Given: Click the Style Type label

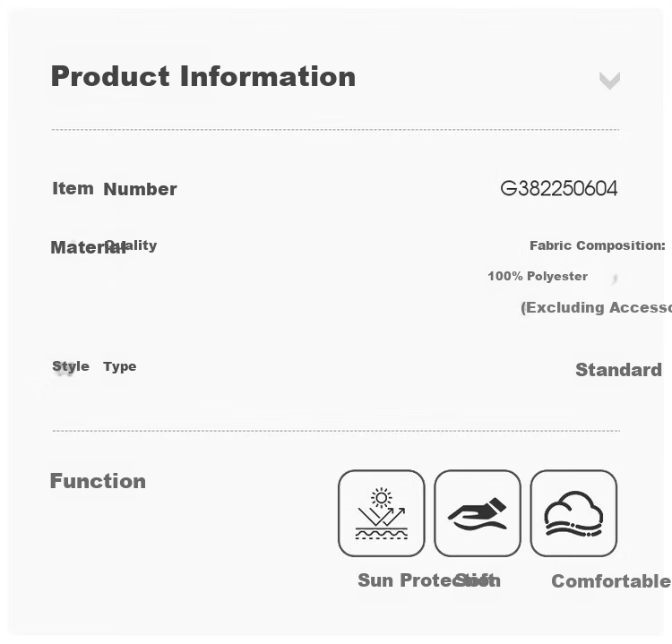Looking at the screenshot, I should click(x=94, y=366).
